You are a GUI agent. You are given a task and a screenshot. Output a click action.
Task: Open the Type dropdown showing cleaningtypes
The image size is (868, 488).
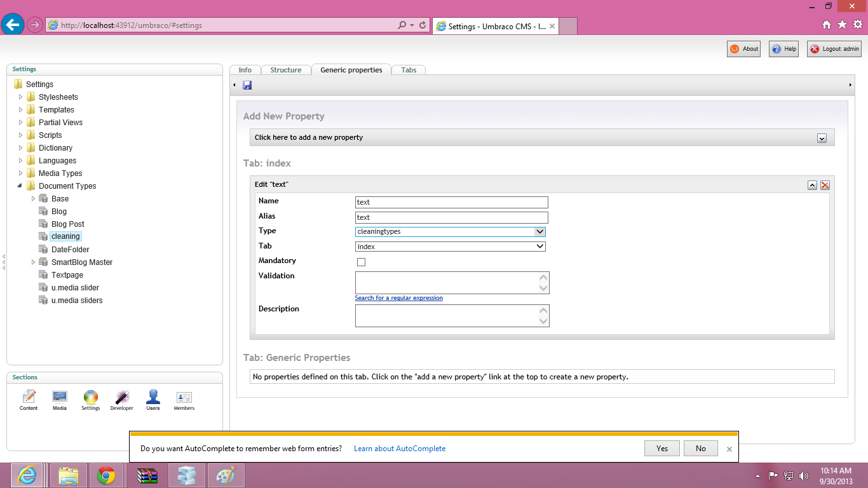click(x=451, y=232)
